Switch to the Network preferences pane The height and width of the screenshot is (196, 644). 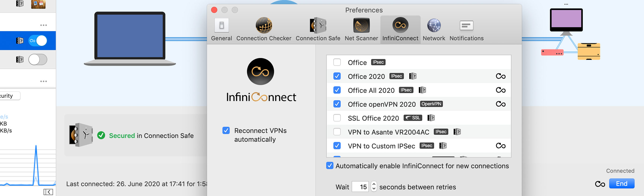point(434,29)
